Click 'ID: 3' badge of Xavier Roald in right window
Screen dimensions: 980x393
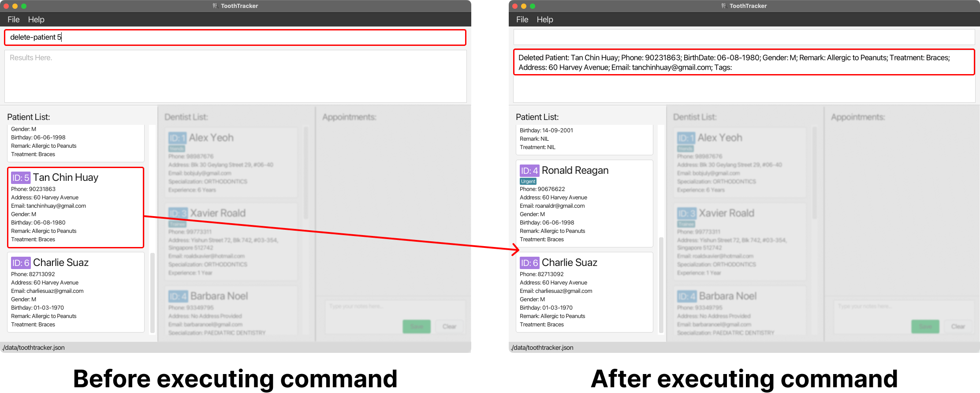tap(687, 213)
